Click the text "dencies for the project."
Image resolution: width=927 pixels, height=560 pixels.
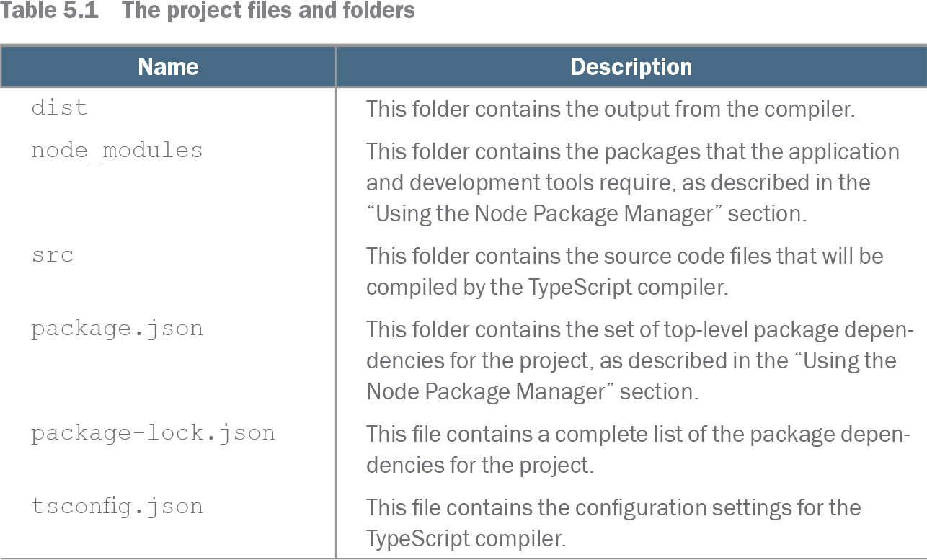[x=480, y=466]
